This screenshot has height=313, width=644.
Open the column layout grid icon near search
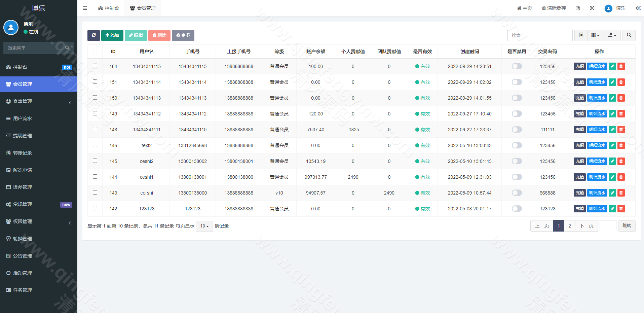(595, 35)
